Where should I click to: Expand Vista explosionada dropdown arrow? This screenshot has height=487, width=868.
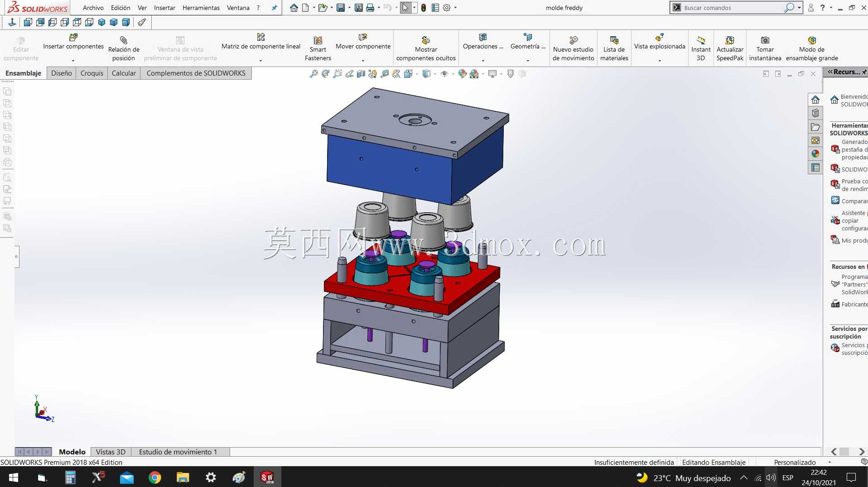coord(660,61)
